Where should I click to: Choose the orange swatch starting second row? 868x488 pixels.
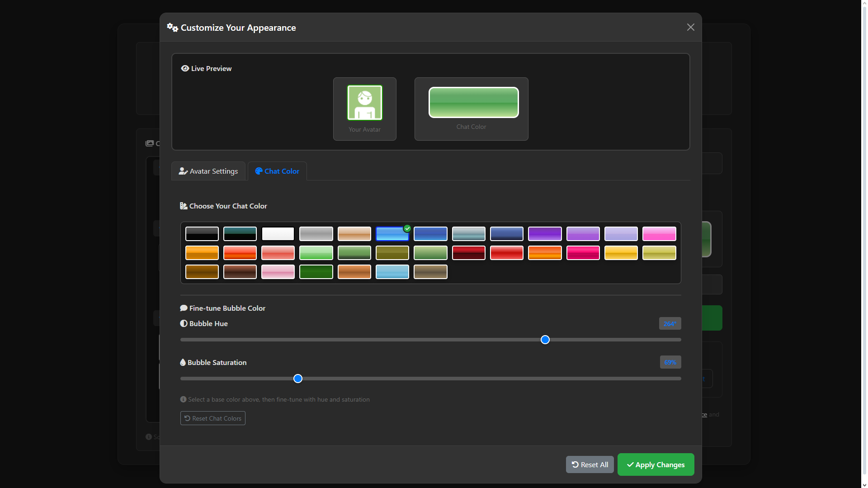202,253
